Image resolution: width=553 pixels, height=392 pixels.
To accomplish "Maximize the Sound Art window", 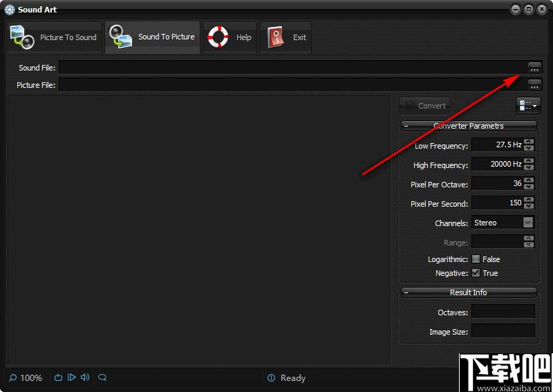I will click(529, 9).
